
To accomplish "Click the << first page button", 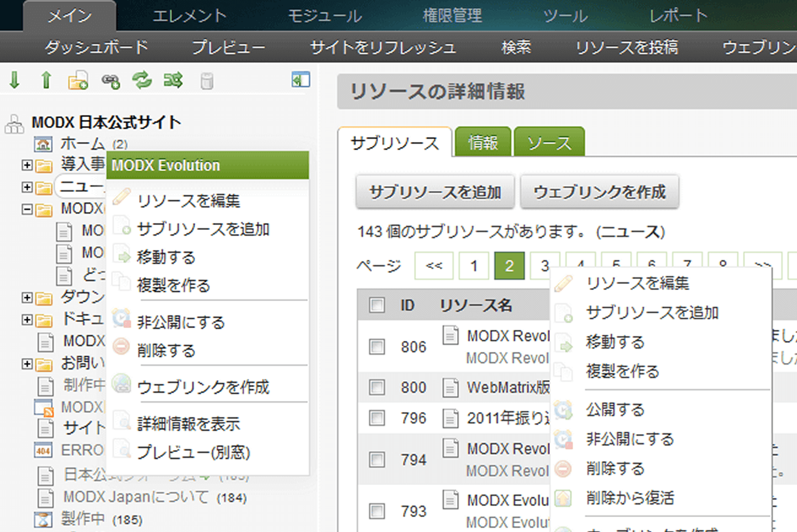I will coord(434,266).
